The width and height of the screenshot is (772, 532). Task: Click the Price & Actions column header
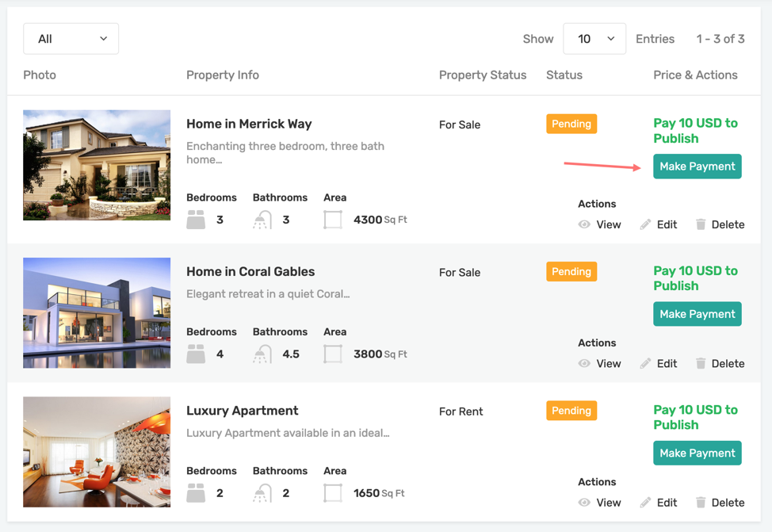coord(695,75)
